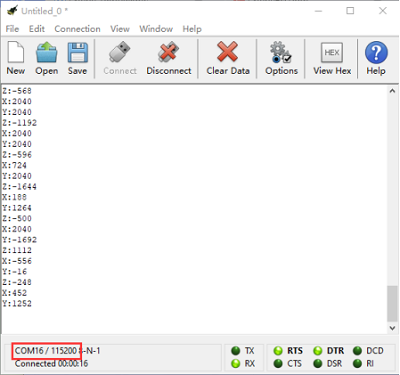Open the File menu
Viewport: 400px width, 375px height.
pos(12,29)
